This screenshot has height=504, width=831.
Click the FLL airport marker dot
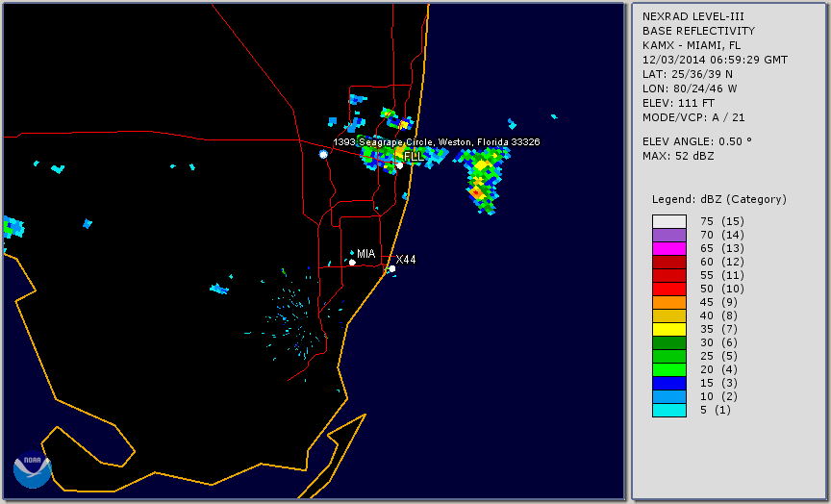pos(399,165)
